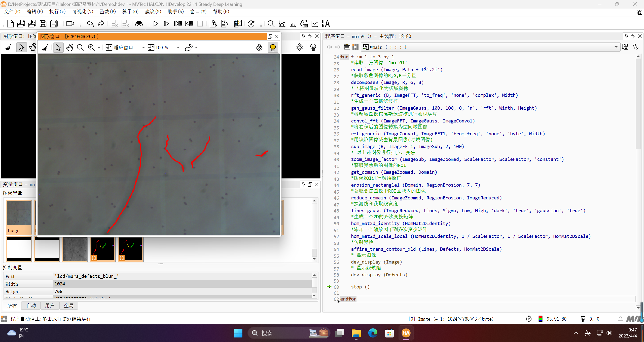Click the 自动 auto-run toggle button
Viewport: 644px width, 342px height.
tap(30, 306)
